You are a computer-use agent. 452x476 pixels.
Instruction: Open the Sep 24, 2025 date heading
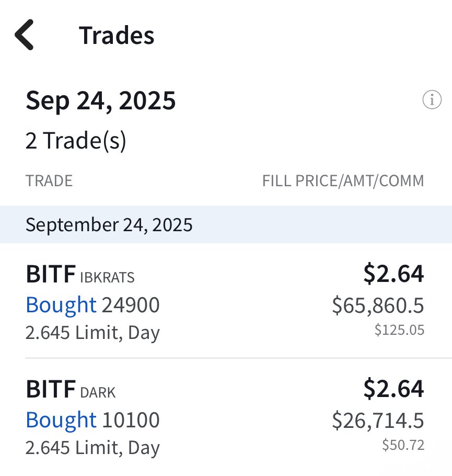coord(101,100)
